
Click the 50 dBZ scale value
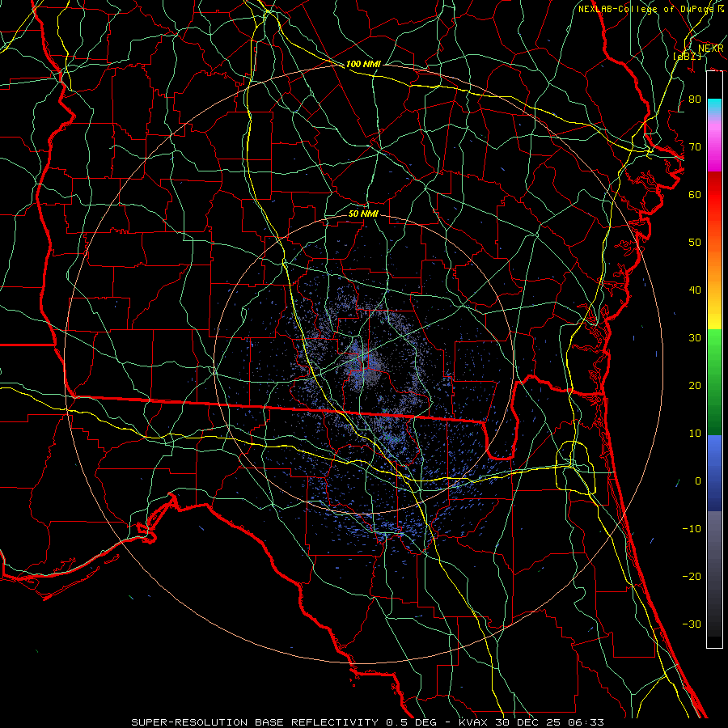click(x=695, y=243)
